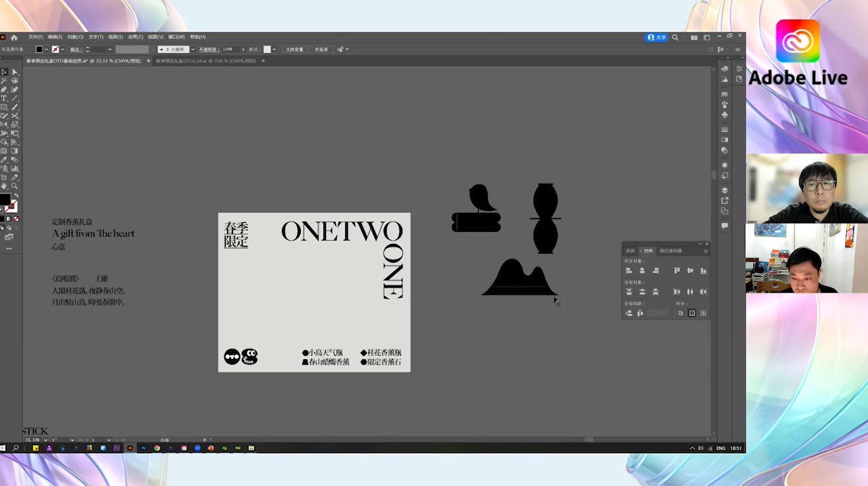Switch to 路径查找器 Pathfinder tab
The width and height of the screenshot is (868, 486).
(671, 251)
